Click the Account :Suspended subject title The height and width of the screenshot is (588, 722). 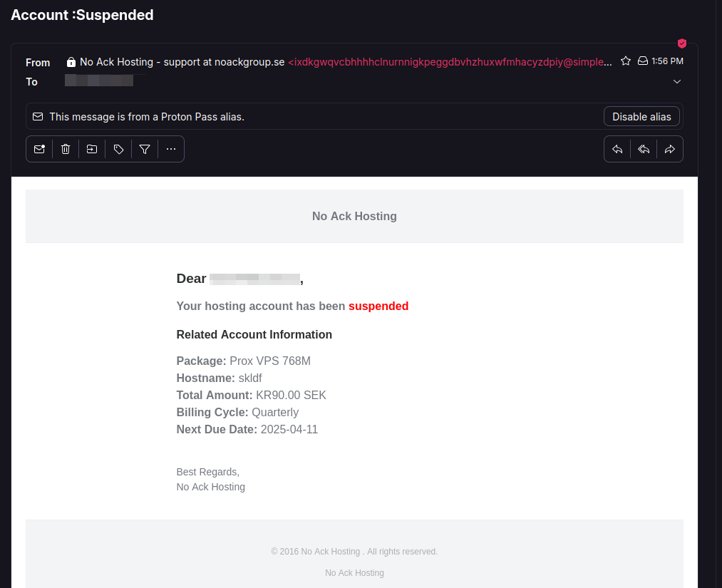[82, 15]
